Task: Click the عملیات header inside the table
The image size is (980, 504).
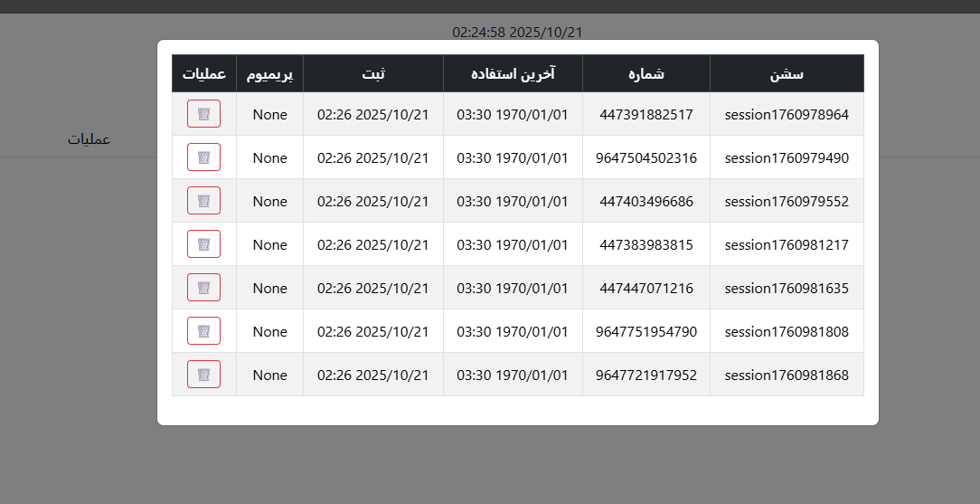Action: [203, 73]
